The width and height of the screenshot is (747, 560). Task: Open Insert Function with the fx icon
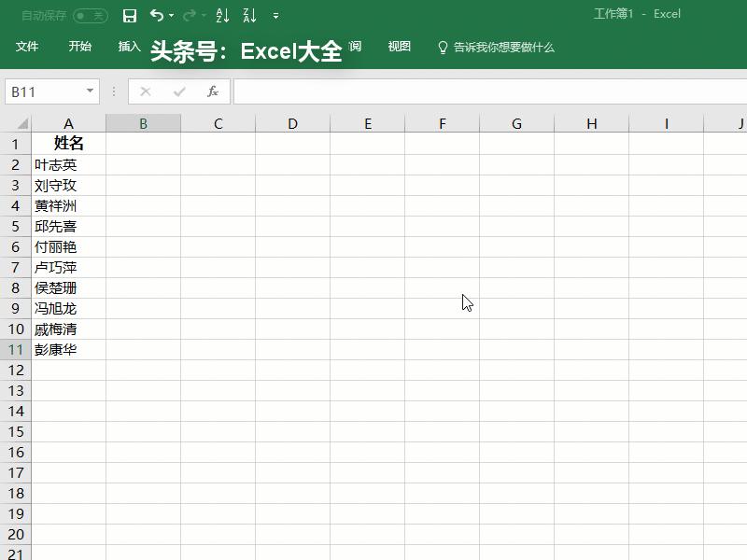(x=211, y=91)
